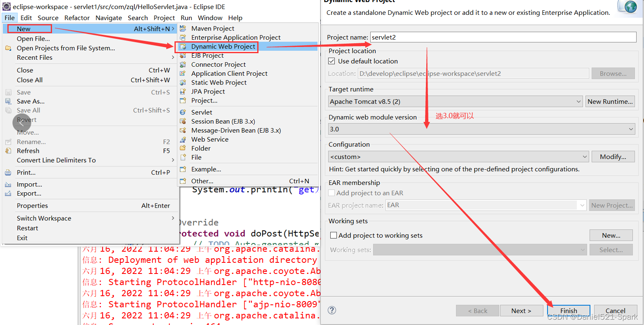Image resolution: width=644 pixels, height=325 pixels.
Task: Click the Open Projects from File System icon
Action: click(8, 48)
